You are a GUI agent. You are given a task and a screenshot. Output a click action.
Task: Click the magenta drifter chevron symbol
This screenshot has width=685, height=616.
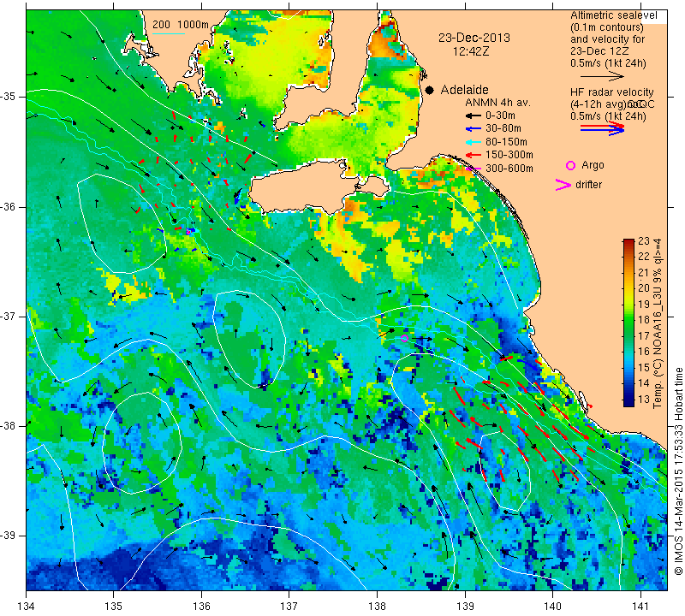point(563,185)
